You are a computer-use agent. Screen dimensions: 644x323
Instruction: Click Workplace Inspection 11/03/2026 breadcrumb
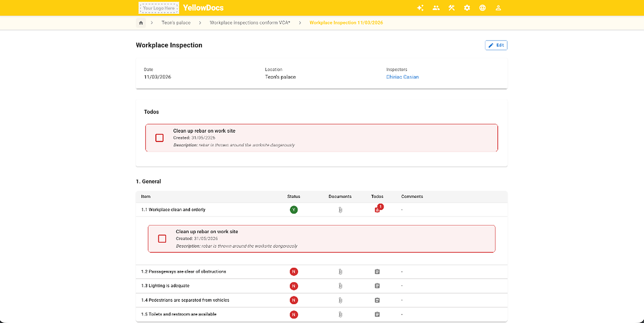tap(346, 23)
